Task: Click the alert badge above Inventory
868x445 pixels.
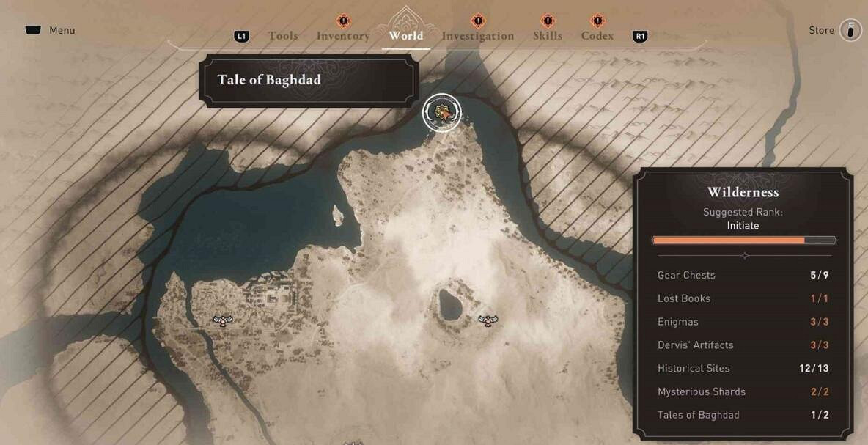Action: click(344, 21)
